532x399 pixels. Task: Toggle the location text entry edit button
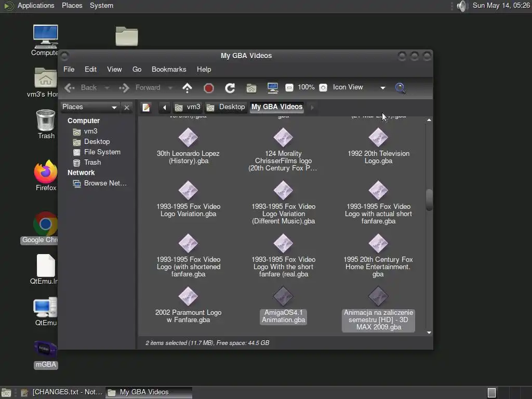click(x=147, y=108)
